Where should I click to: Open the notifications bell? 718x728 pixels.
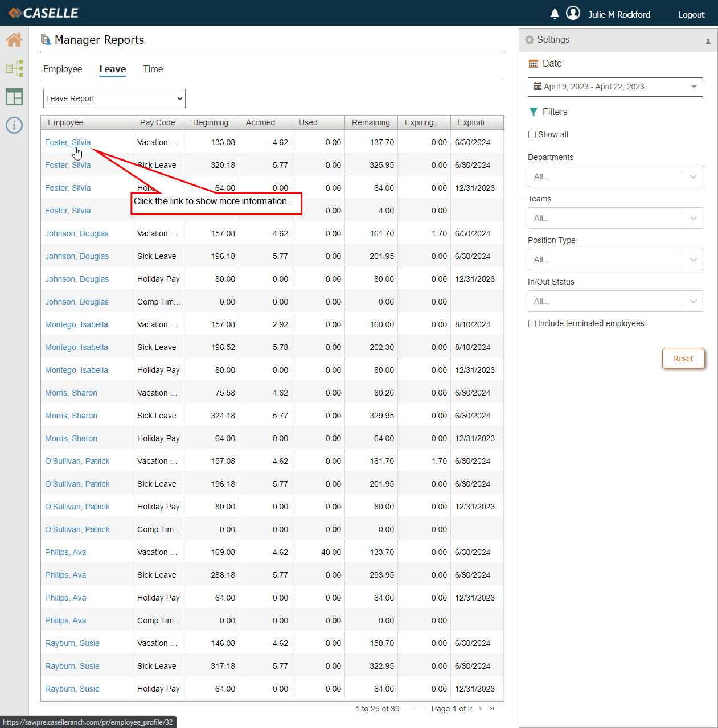coord(555,14)
